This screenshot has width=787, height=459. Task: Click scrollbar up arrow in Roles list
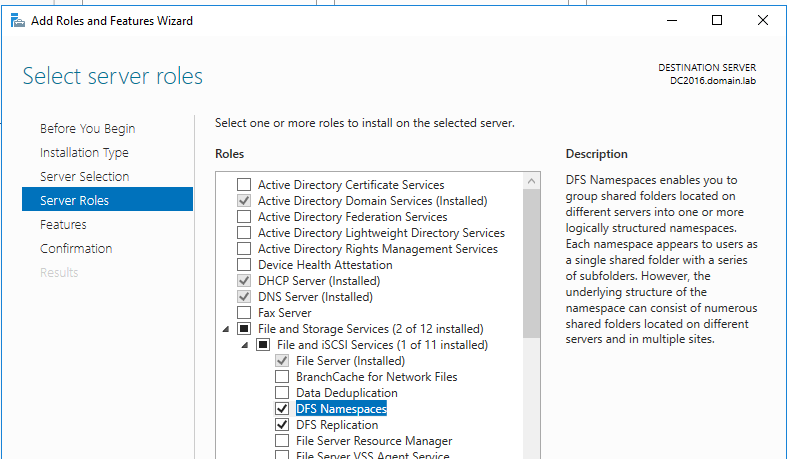coord(531,181)
